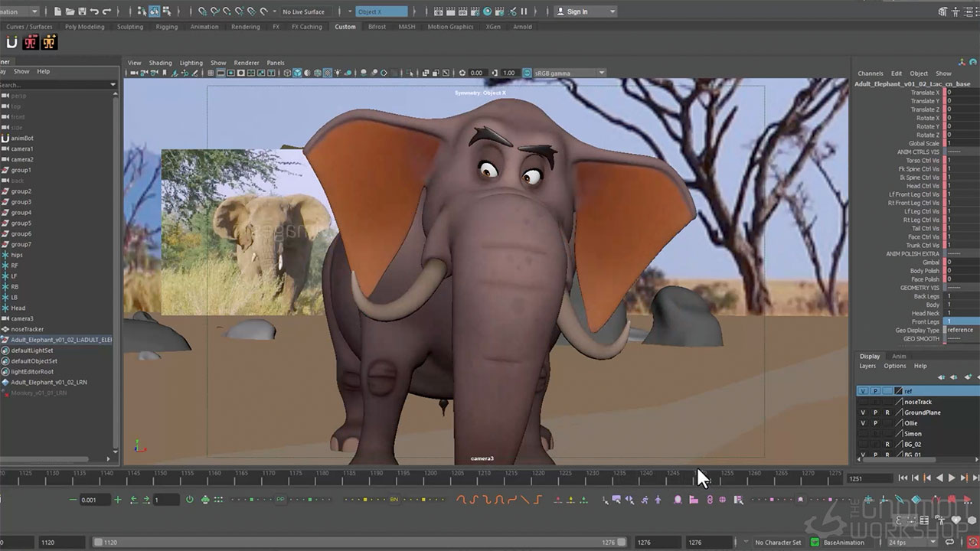Click the Open scene folder icon
Viewport: 980px width, 551px height.
(x=70, y=11)
